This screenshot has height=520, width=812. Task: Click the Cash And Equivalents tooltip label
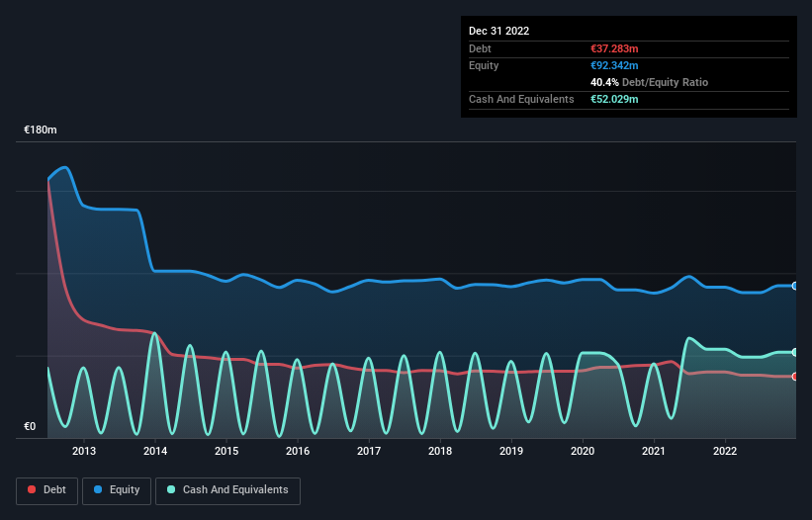pos(521,99)
